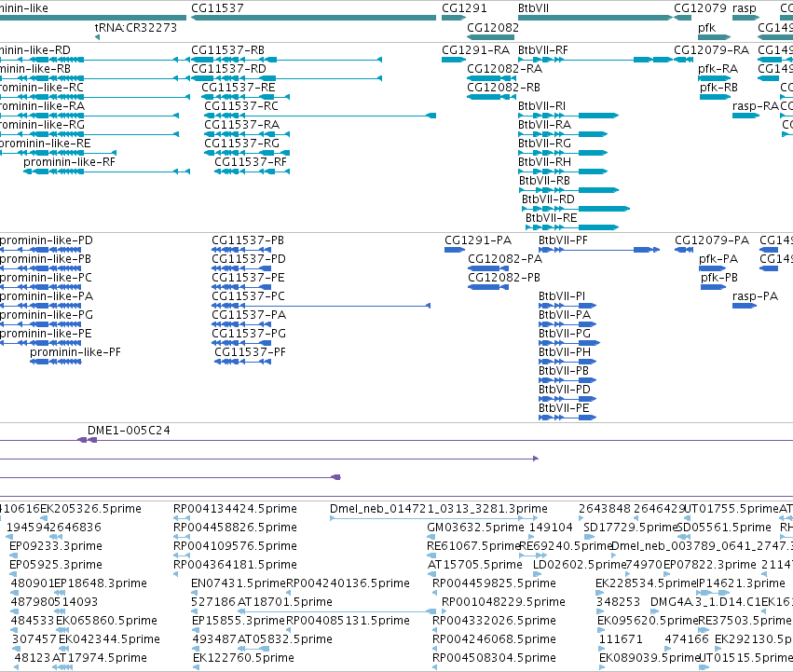793x672 pixels.
Task: Click transcript BtbVII-RH
Action: pyautogui.click(x=545, y=162)
